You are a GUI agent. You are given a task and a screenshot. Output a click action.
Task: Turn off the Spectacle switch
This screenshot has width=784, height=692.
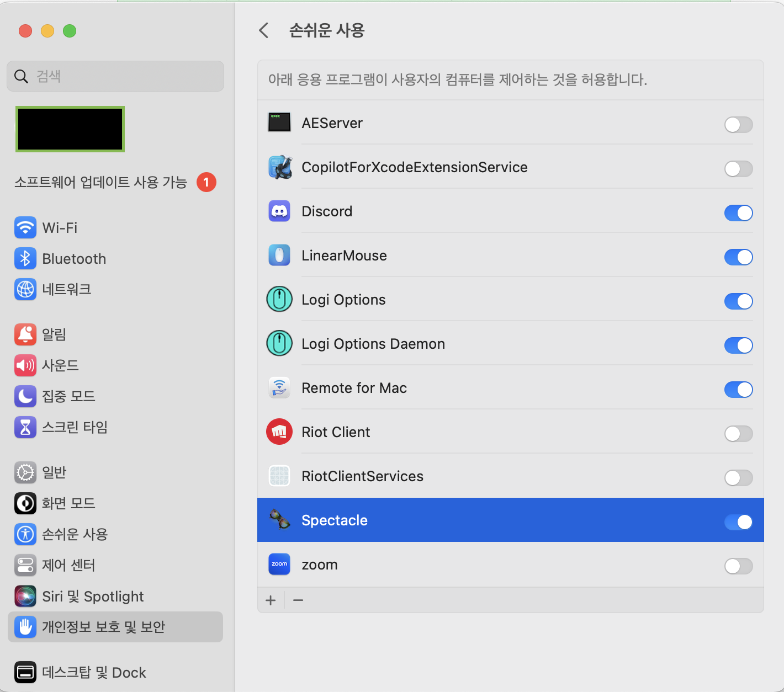click(738, 522)
